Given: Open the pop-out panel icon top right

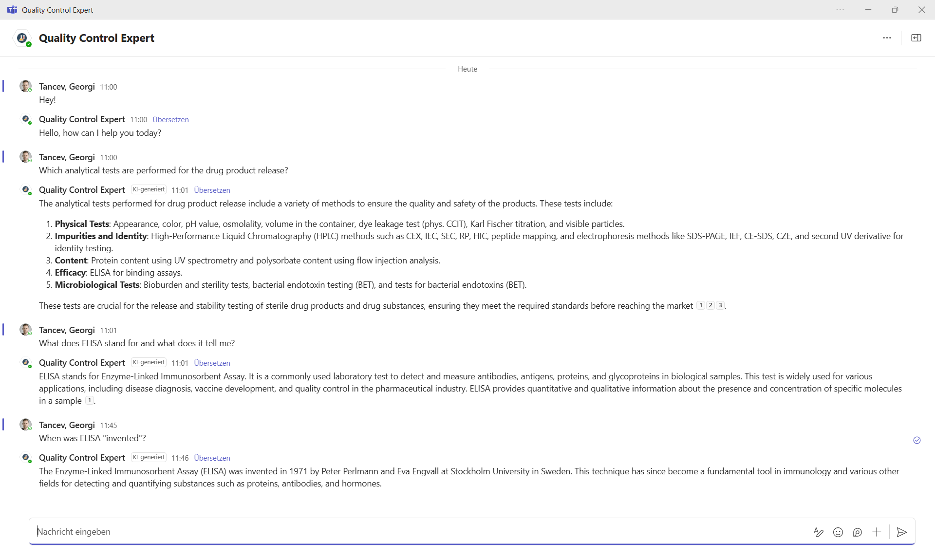Looking at the screenshot, I should pos(916,38).
